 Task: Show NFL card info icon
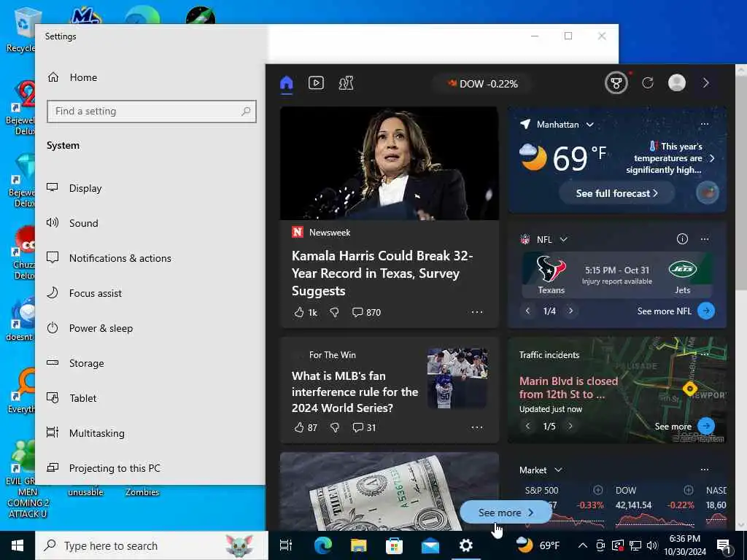[682, 239]
